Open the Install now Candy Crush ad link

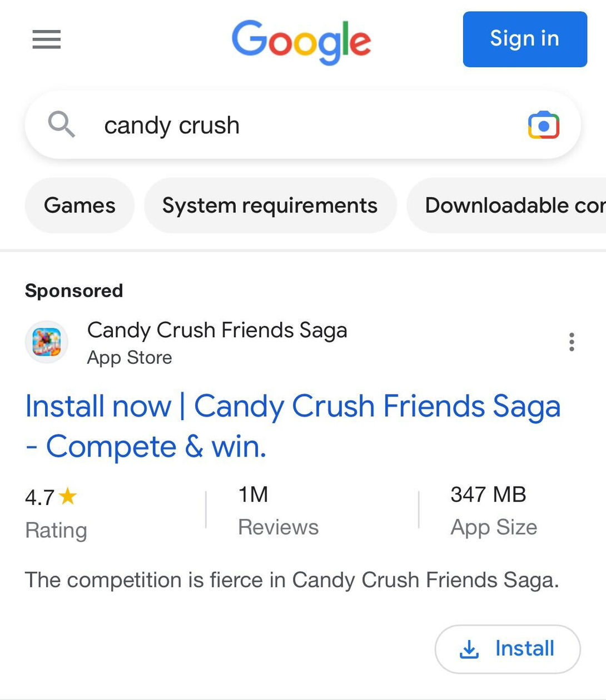pos(293,426)
